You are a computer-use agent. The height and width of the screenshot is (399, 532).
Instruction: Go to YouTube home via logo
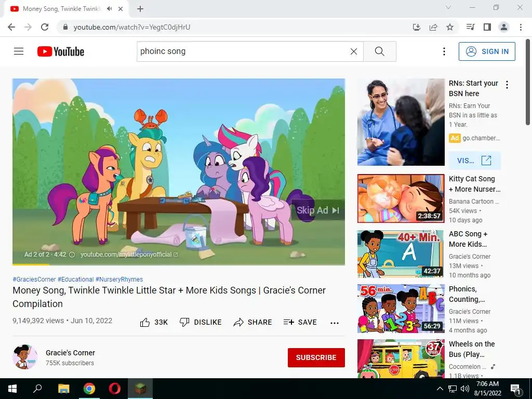coord(61,51)
